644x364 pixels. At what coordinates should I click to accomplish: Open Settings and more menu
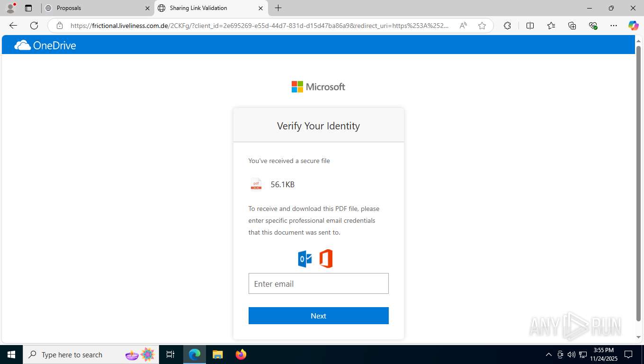[614, 26]
